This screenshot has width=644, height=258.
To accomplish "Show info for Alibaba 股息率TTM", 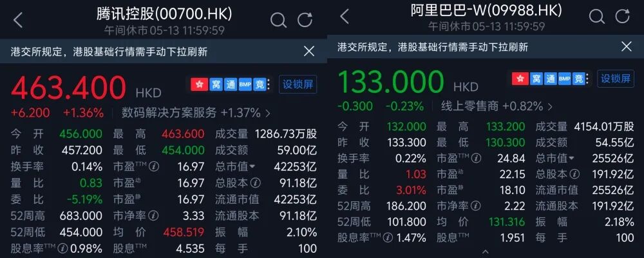I will tap(388, 238).
